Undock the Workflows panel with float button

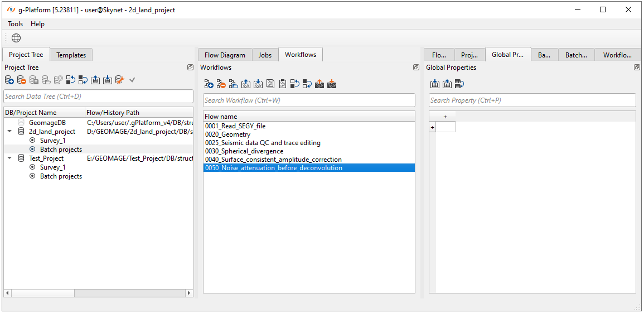tap(416, 68)
